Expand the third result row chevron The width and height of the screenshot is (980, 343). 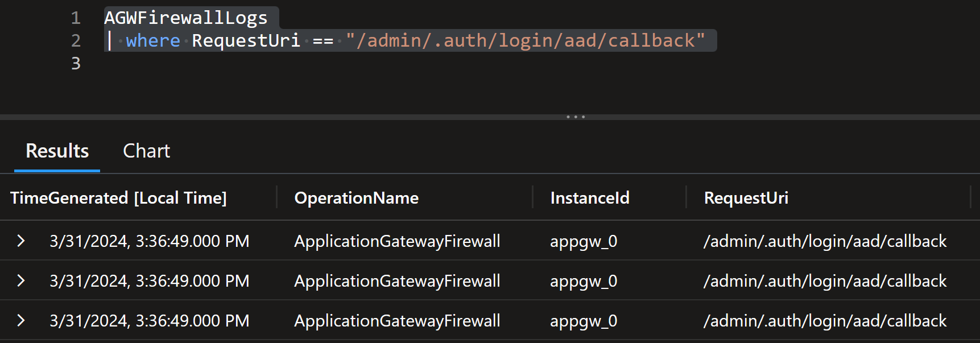click(x=21, y=320)
